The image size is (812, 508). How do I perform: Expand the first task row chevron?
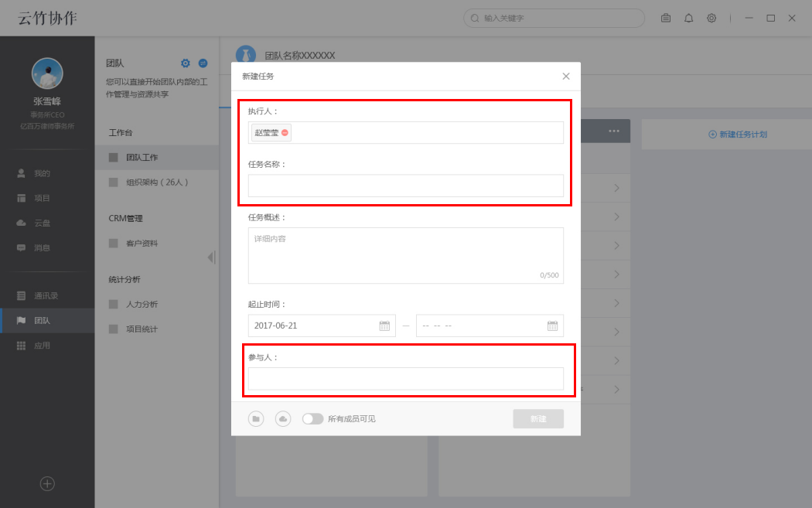coord(619,187)
